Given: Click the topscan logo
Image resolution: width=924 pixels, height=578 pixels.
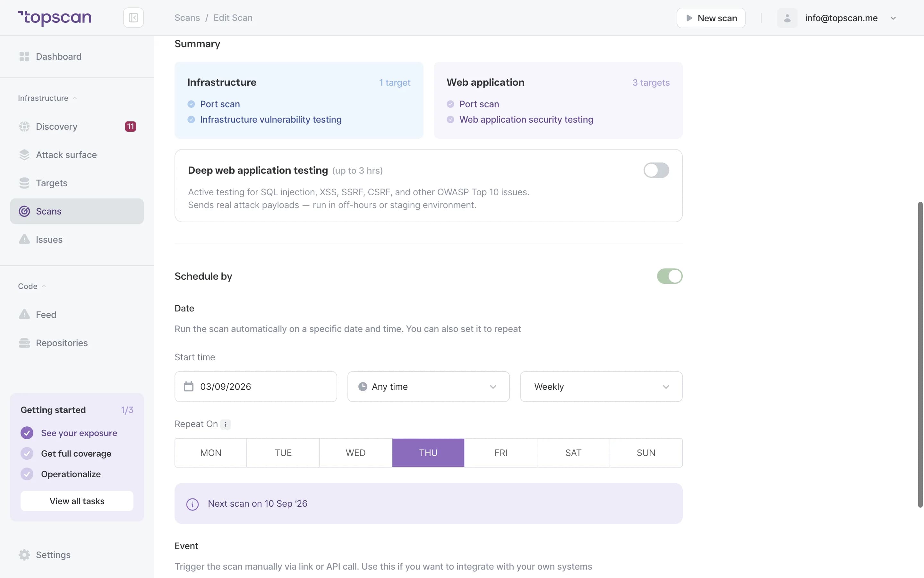Looking at the screenshot, I should [x=55, y=18].
